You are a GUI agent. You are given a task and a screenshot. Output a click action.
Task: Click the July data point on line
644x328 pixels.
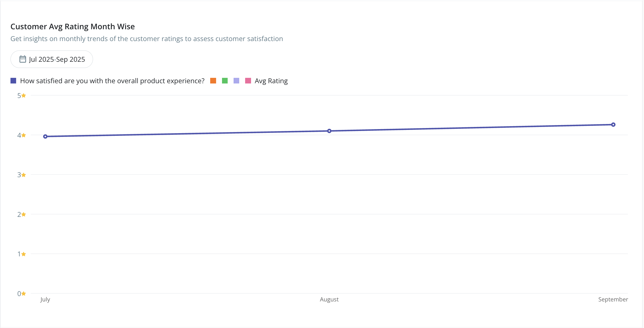pos(45,137)
